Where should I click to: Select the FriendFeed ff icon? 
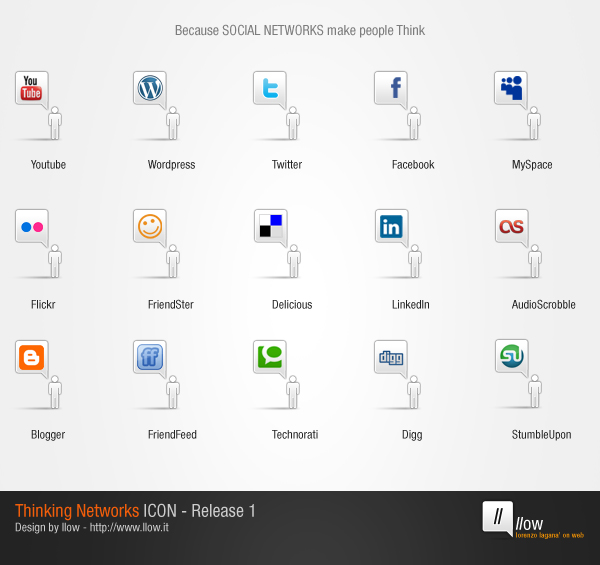coord(150,357)
